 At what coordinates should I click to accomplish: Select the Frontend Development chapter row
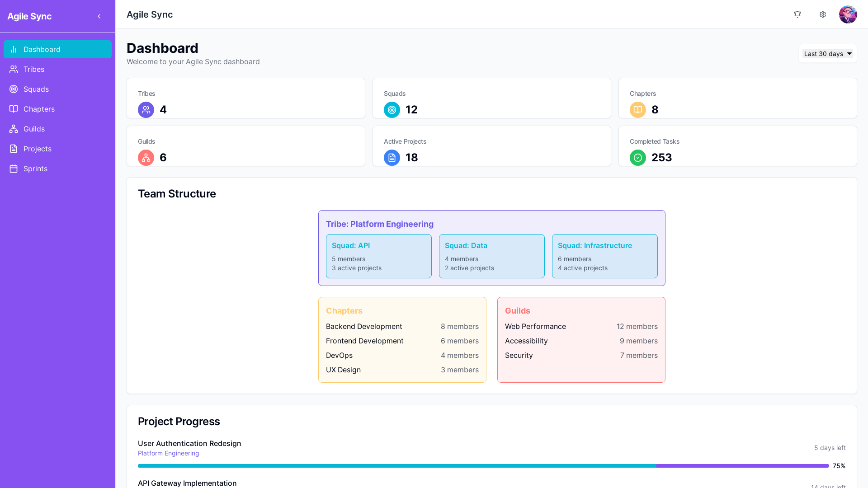point(402,341)
